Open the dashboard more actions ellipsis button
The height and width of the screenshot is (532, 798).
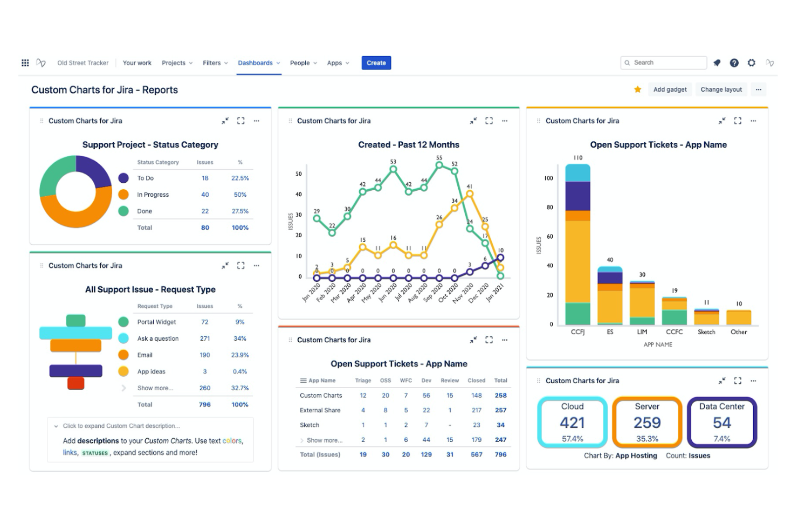[758, 89]
